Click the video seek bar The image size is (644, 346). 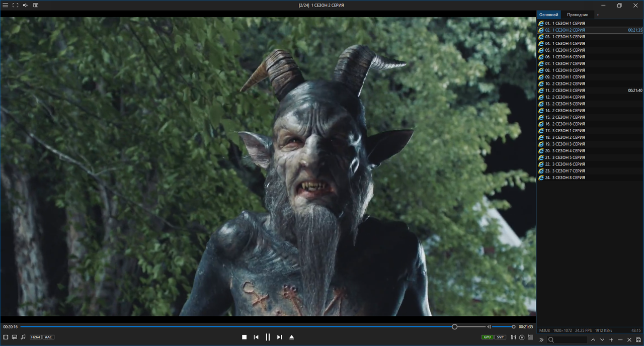click(252, 327)
